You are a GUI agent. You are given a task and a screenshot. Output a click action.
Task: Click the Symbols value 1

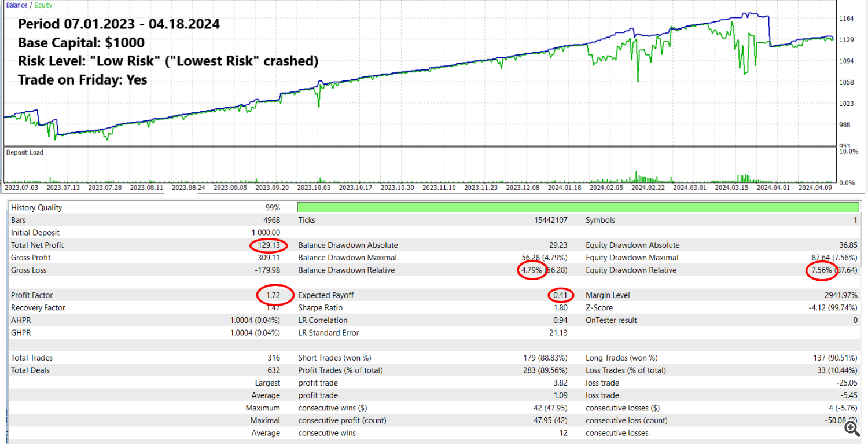click(856, 220)
